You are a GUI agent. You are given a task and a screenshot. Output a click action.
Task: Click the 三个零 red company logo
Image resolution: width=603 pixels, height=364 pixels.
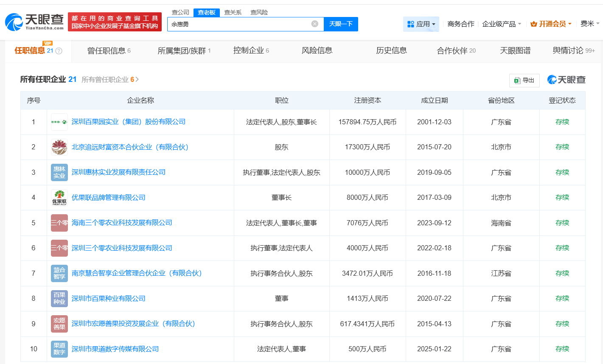coord(59,223)
